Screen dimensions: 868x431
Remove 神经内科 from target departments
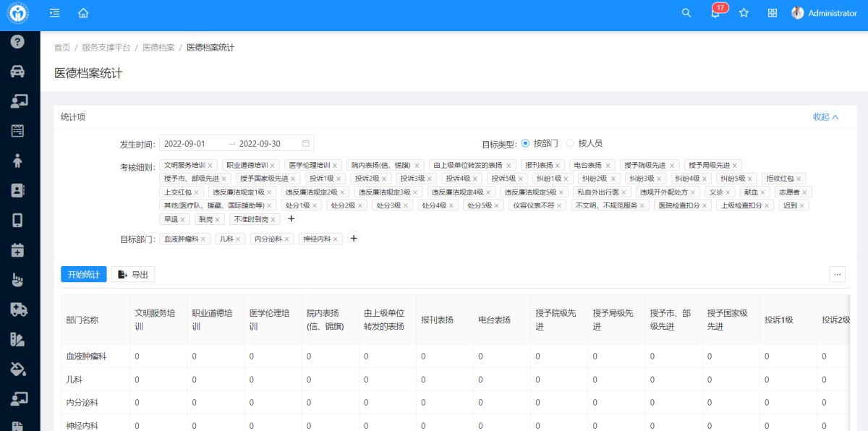[336, 239]
